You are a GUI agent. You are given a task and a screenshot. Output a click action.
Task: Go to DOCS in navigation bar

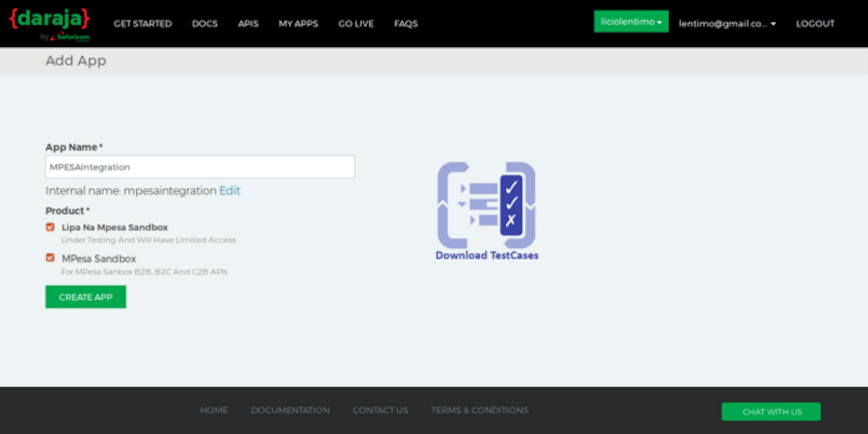pos(205,24)
